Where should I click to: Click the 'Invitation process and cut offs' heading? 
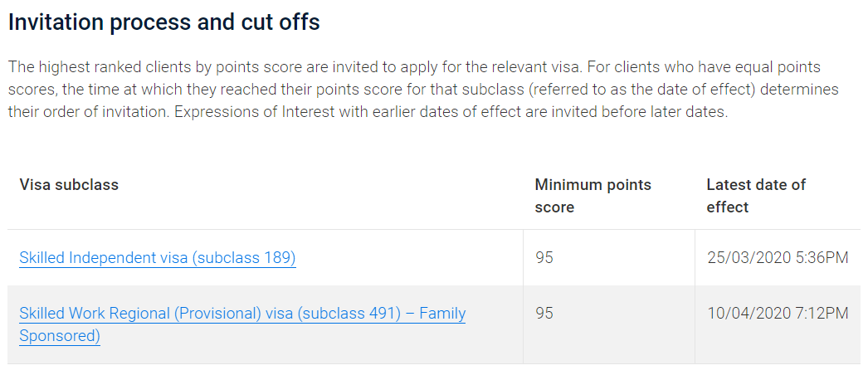coord(163,22)
